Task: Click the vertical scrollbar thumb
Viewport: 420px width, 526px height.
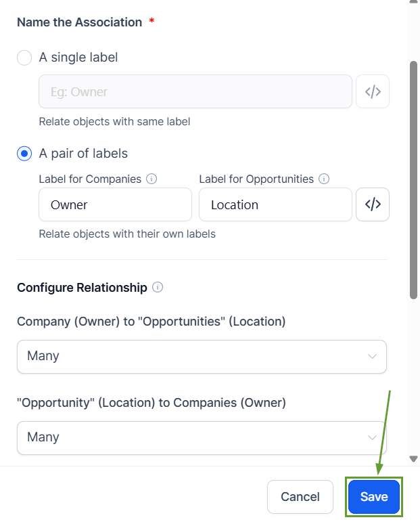Action: [414, 179]
